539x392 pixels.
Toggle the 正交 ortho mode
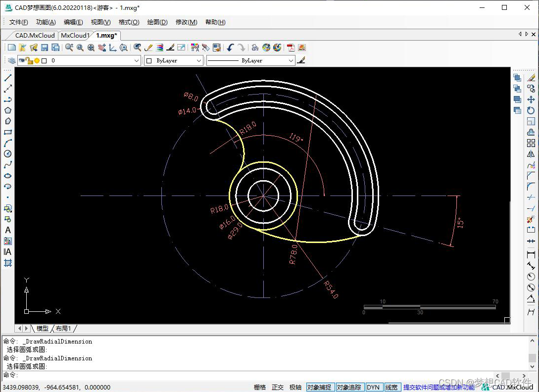click(x=278, y=387)
